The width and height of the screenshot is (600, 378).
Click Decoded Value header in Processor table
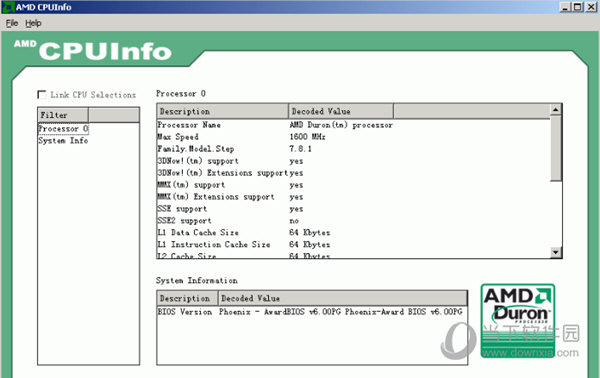coord(341,111)
